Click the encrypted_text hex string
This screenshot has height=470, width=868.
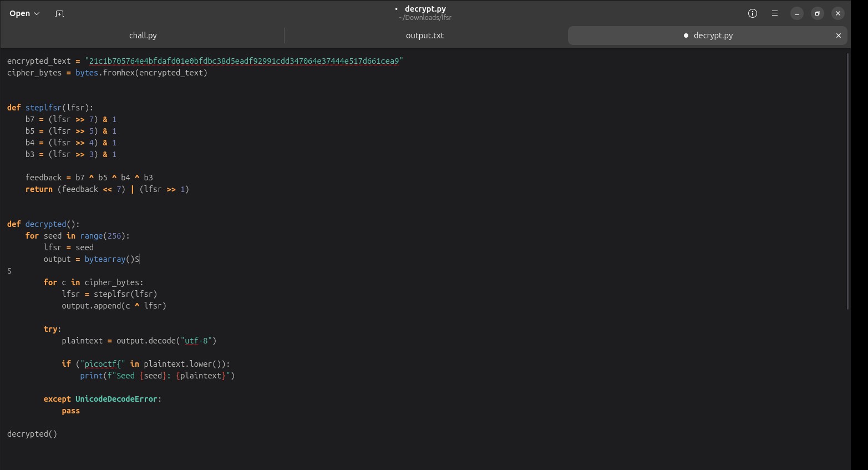click(x=244, y=61)
